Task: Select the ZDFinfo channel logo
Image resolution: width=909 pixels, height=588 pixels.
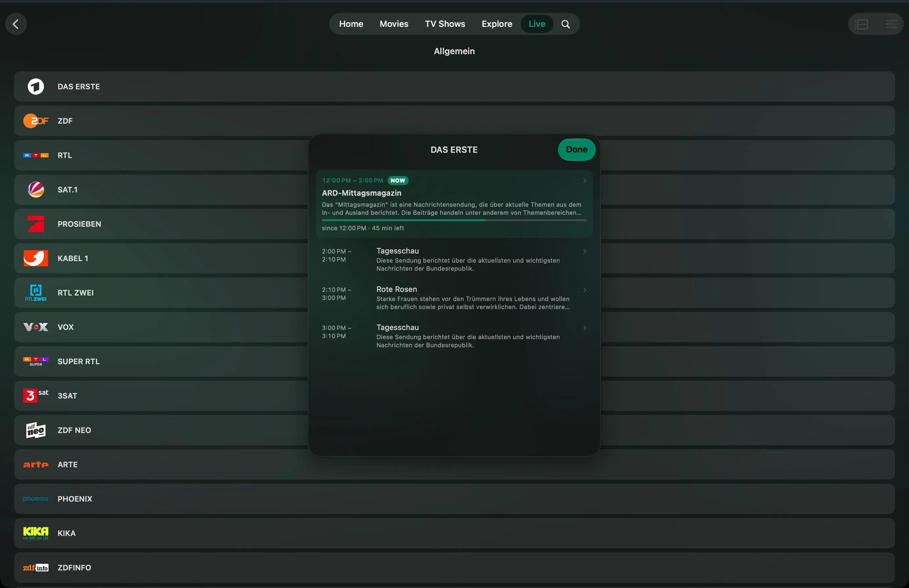Action: [36, 568]
